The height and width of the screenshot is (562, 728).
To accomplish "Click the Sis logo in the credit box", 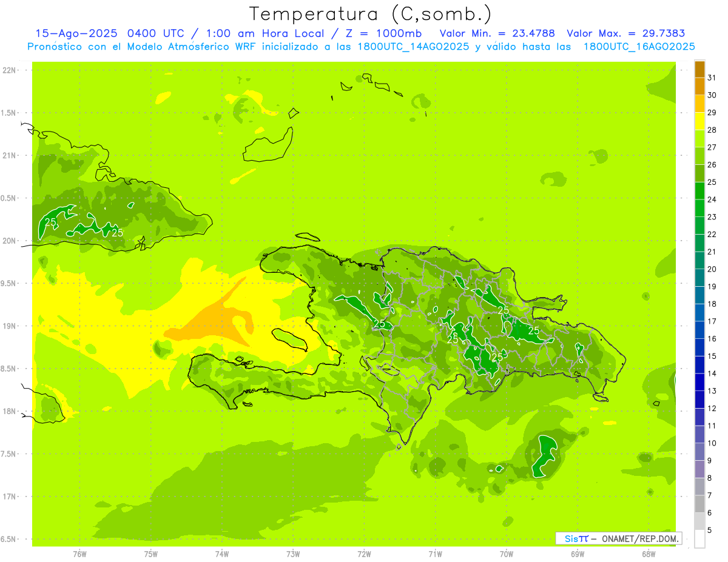I will 576,538.
